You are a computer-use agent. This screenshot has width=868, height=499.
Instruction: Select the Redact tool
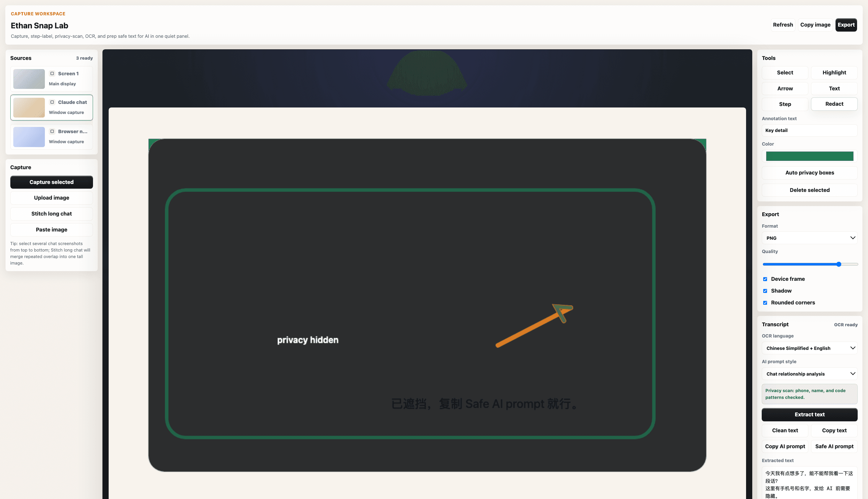pos(834,104)
